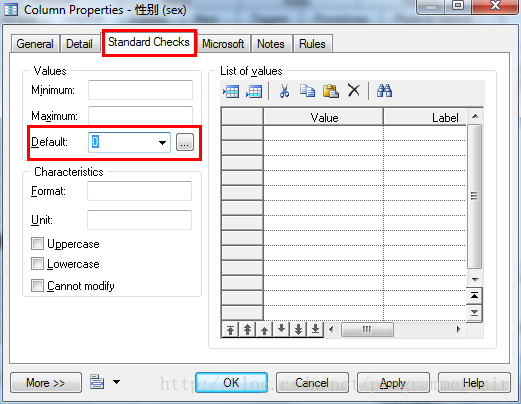
Task: Open the General tab
Action: (x=35, y=44)
